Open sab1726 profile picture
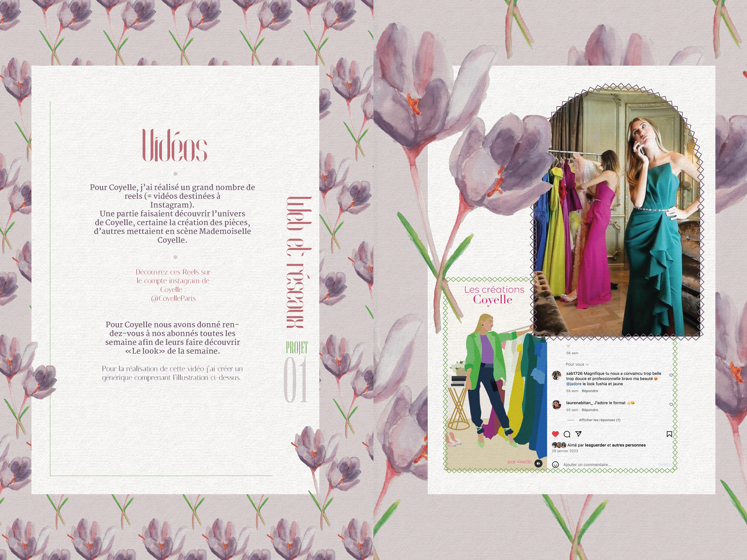Screen dimensions: 747x560 [x=556, y=375]
